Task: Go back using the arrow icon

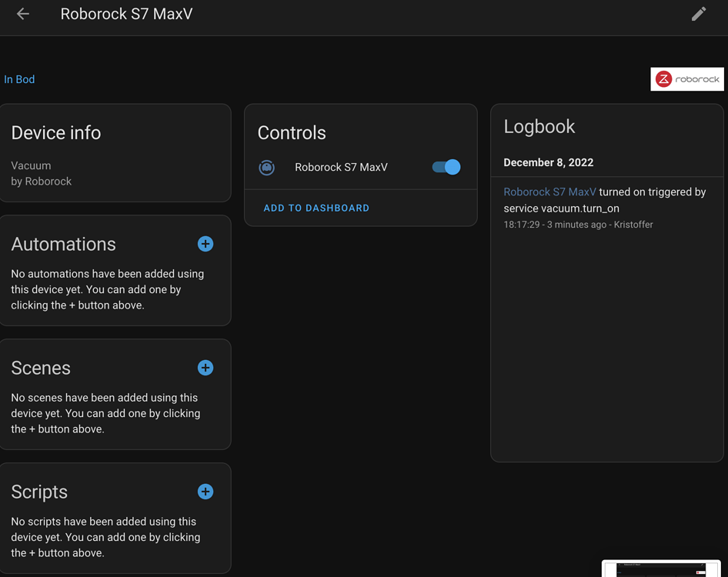Action: (23, 14)
